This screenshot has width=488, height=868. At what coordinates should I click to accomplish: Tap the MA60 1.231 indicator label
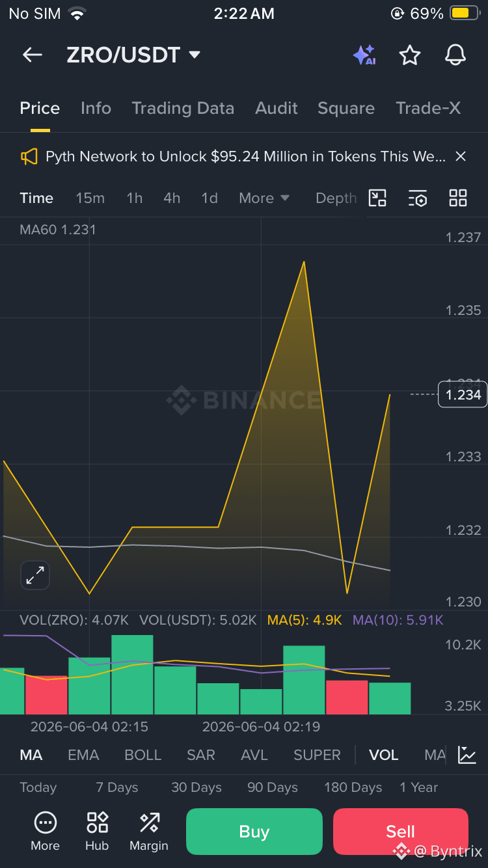click(58, 230)
